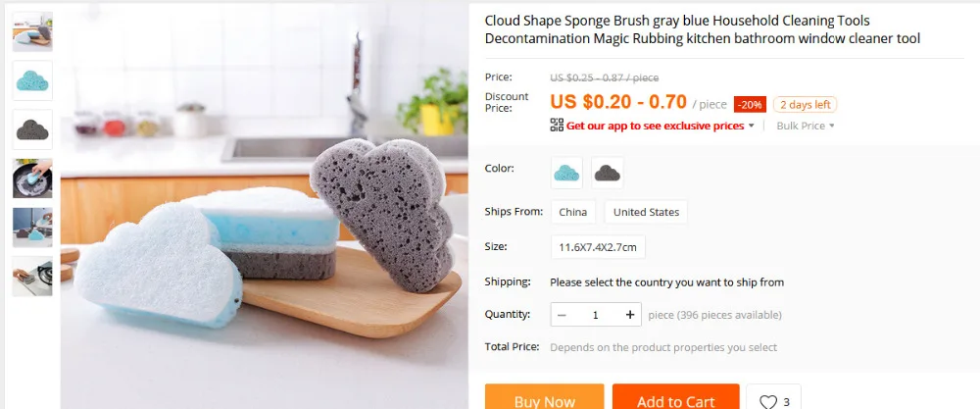View the gray cloud sponge thumbnail

coord(32,129)
